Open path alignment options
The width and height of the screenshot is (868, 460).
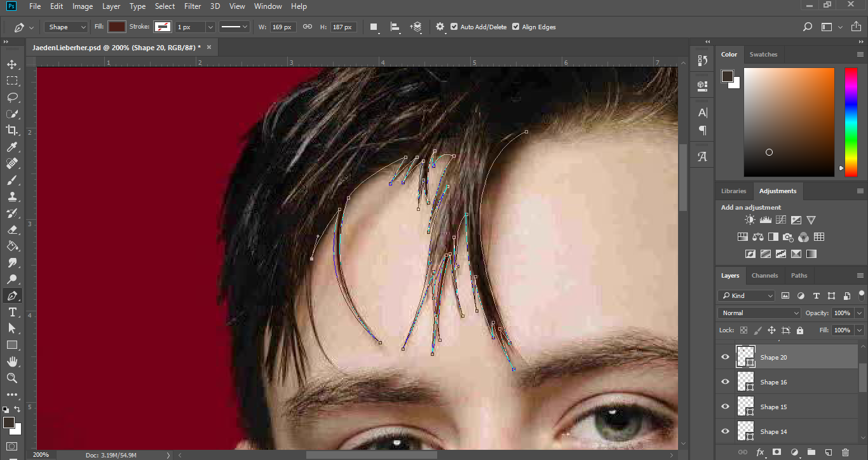click(395, 27)
